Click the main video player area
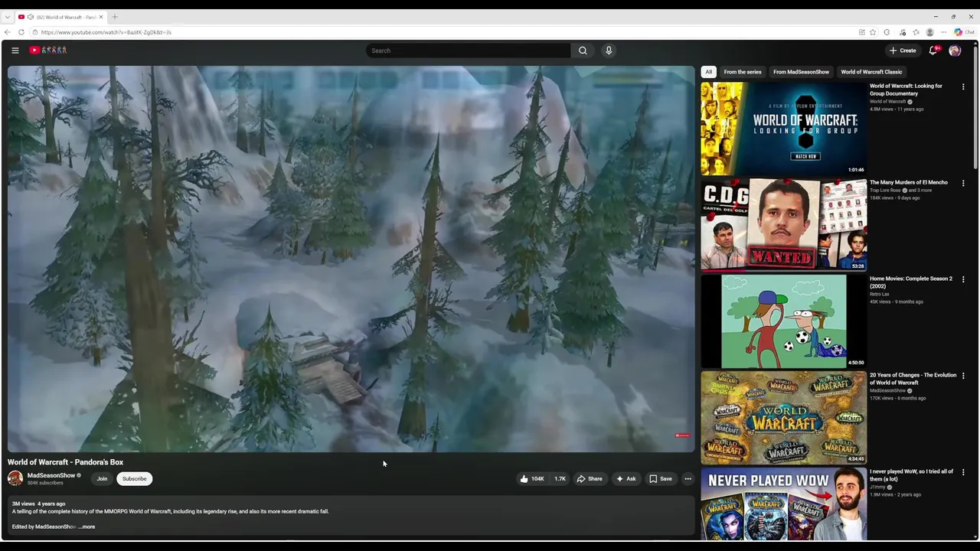Viewport: 980px width, 551px height. click(351, 259)
